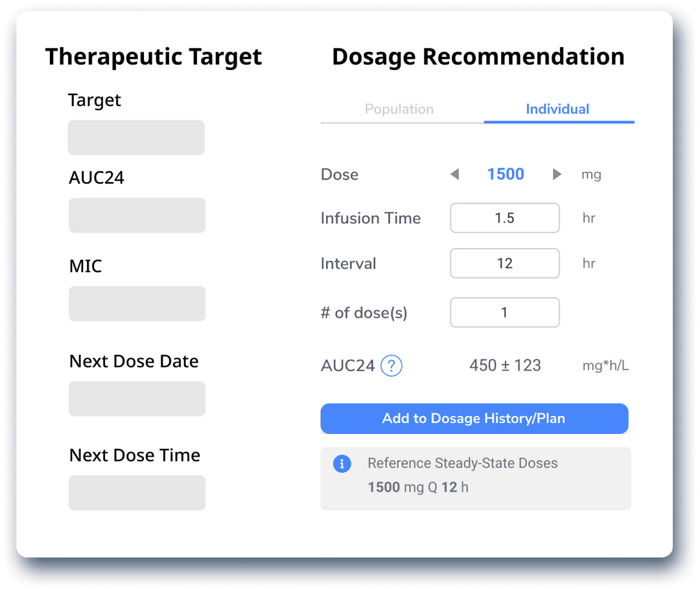Click the bold 1500 dose value
The image size is (700, 590).
pyautogui.click(x=506, y=174)
